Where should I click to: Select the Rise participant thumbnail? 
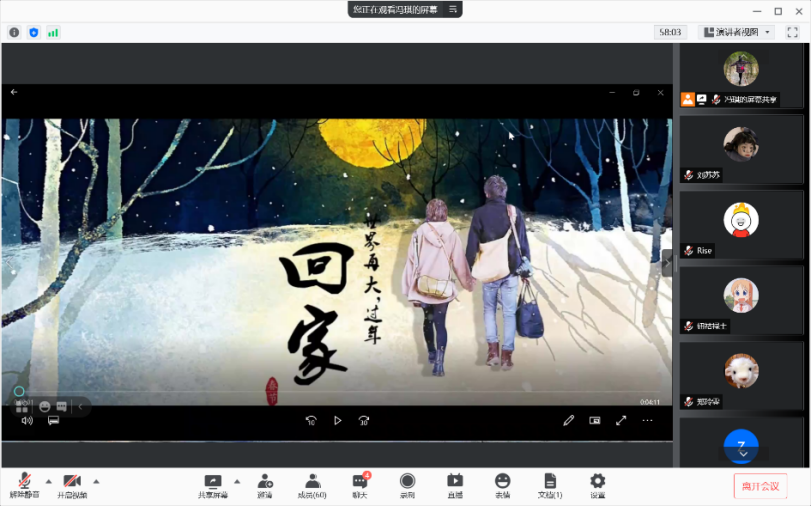(x=741, y=225)
